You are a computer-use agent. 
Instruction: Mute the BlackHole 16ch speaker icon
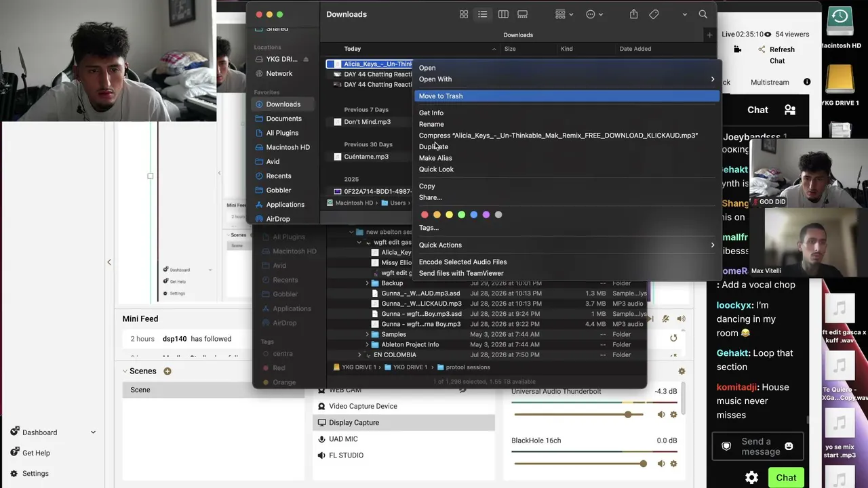661,464
